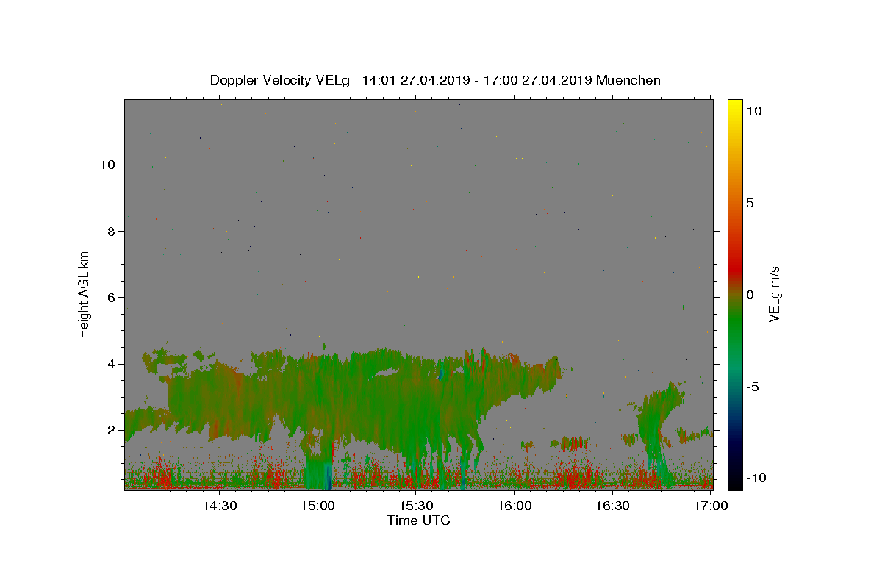
Task: Click the colorbar '-5' tick label
Action: point(752,387)
